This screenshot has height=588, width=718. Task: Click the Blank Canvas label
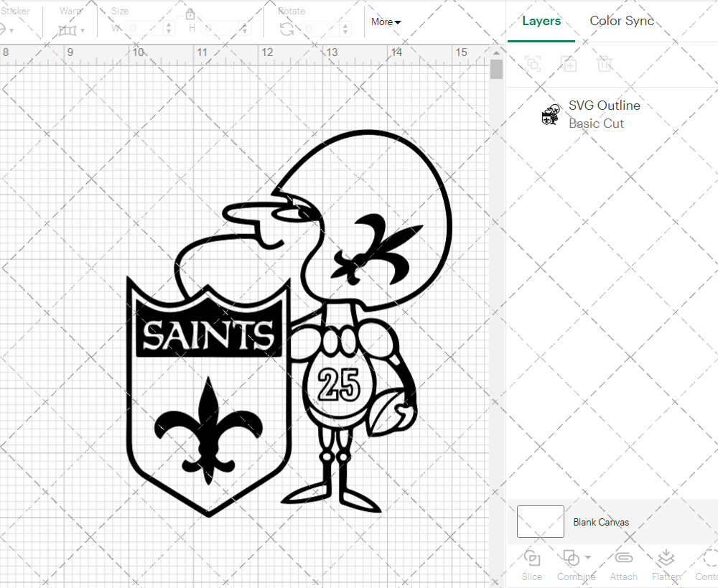pyautogui.click(x=600, y=522)
